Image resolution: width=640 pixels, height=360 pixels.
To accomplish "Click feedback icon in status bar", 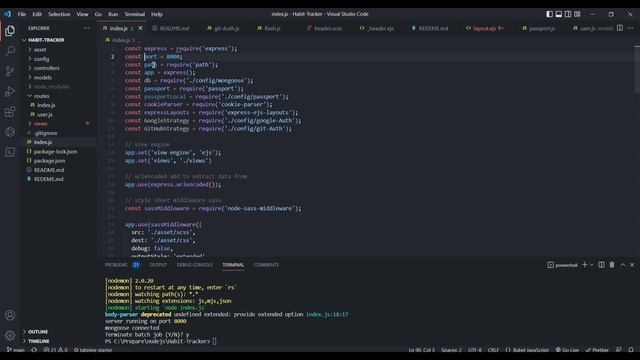I will (619, 350).
